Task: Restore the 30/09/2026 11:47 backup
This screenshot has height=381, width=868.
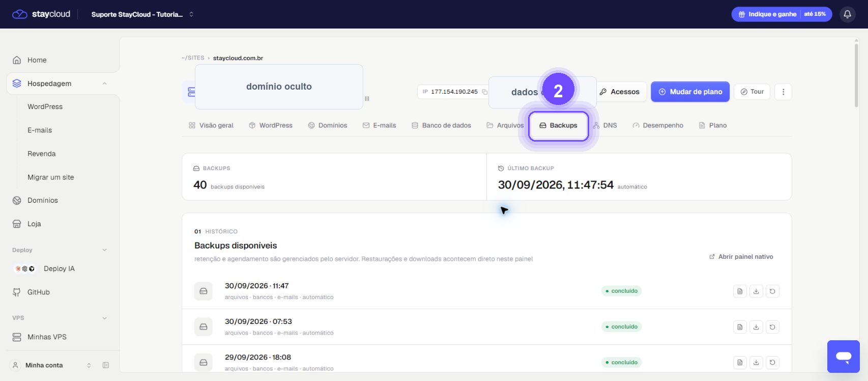Action: pyautogui.click(x=772, y=291)
